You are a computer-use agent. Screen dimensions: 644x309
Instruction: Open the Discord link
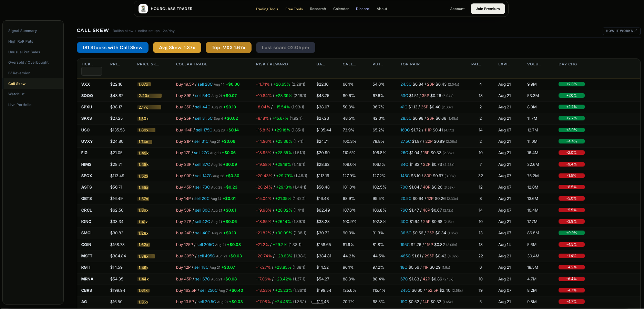coord(362,9)
